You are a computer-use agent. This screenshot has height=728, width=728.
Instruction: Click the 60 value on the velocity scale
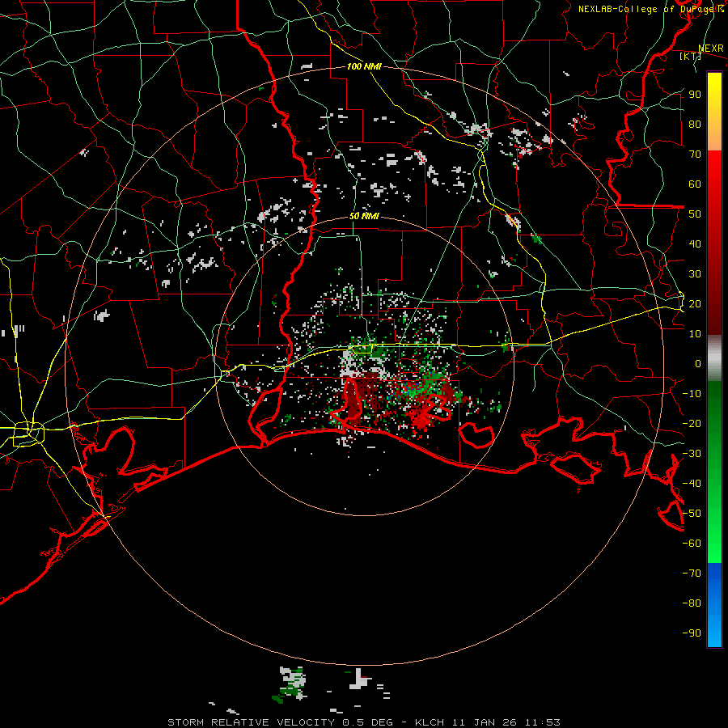(695, 184)
